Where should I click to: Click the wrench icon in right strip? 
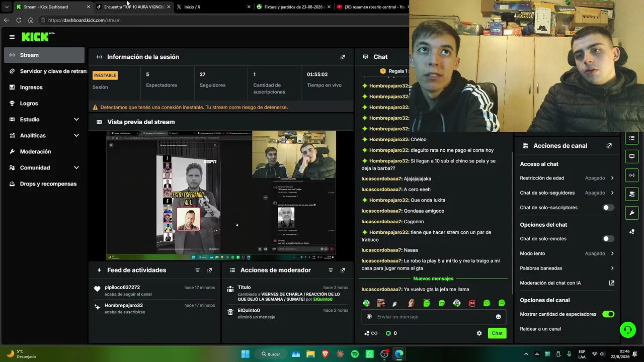click(x=632, y=213)
